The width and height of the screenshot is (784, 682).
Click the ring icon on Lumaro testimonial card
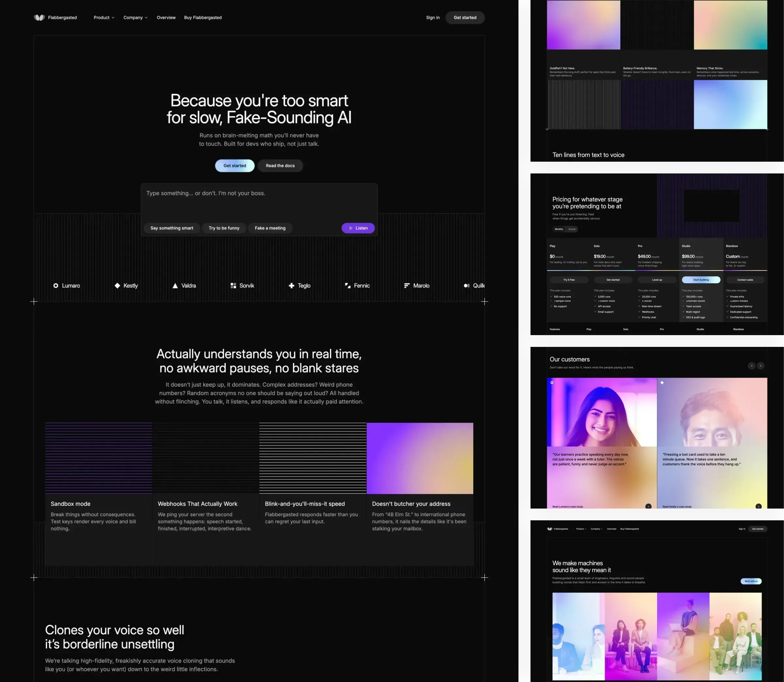click(552, 382)
